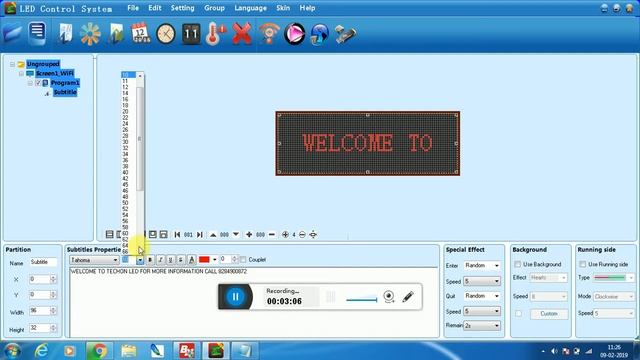Open the Edit menu

point(155,8)
